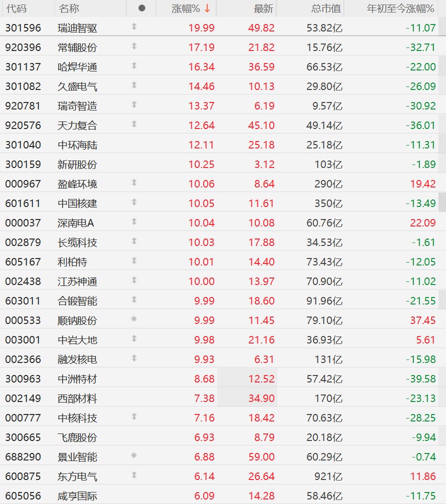446x504 pixels.
Task: Click the 9.57亿 market cap cell
Action: (x=327, y=106)
